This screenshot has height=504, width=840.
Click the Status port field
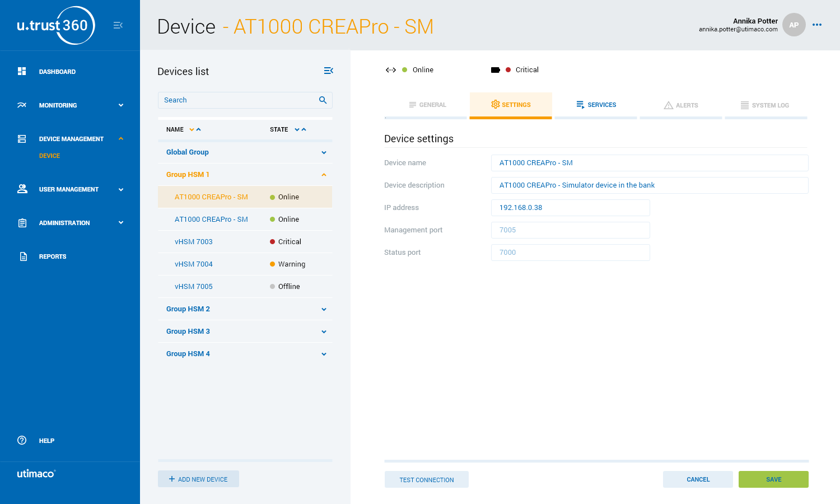570,253
